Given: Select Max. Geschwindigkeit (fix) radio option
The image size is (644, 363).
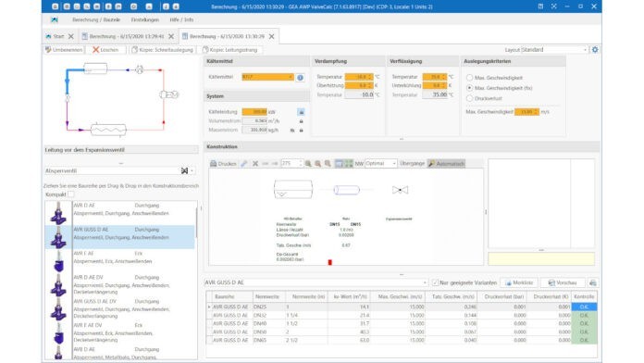Looking at the screenshot, I should click(469, 88).
